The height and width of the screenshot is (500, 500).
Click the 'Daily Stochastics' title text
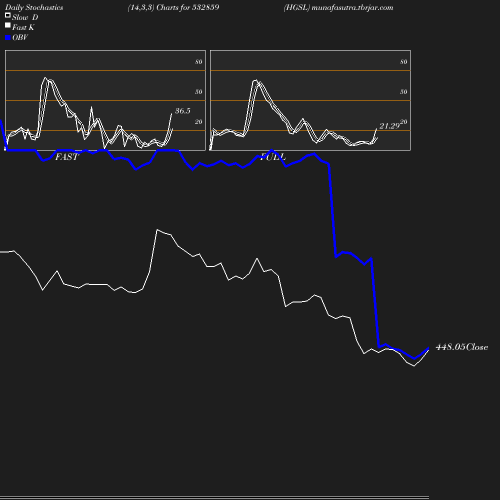tap(34, 8)
